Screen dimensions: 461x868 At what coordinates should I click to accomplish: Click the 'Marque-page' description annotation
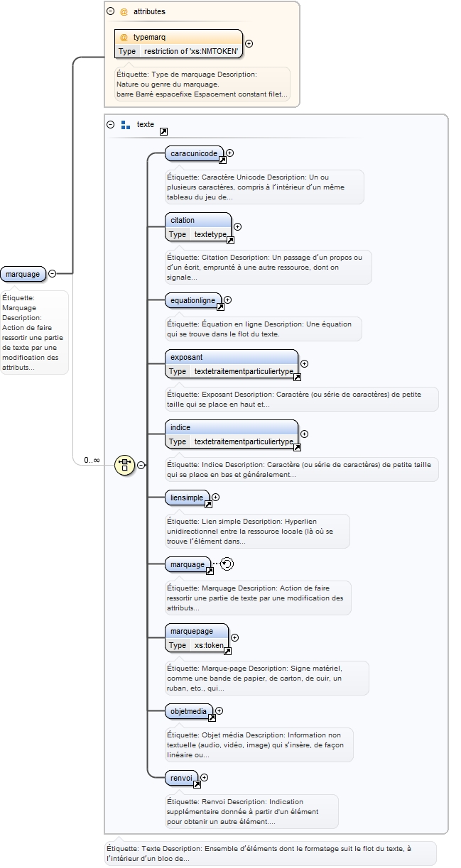coord(266,678)
